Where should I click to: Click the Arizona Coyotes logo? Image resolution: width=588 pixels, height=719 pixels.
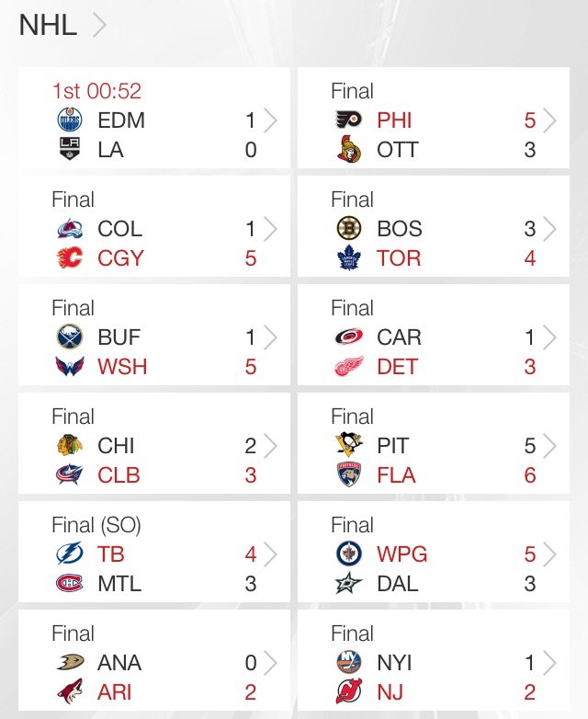tap(70, 691)
